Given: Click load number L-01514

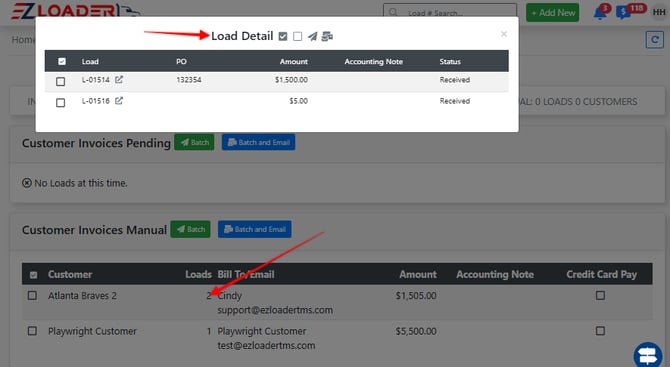Looking at the screenshot, I should tap(96, 80).
